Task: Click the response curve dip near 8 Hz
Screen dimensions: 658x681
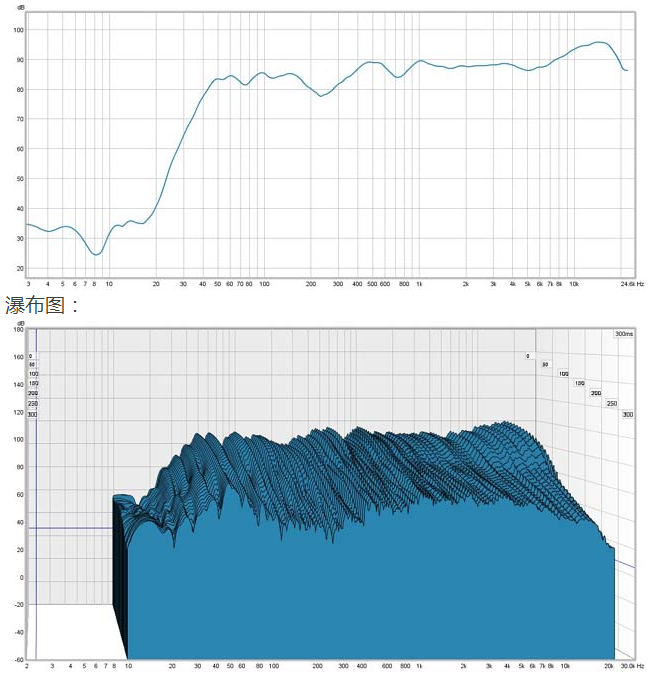Action: (x=96, y=254)
